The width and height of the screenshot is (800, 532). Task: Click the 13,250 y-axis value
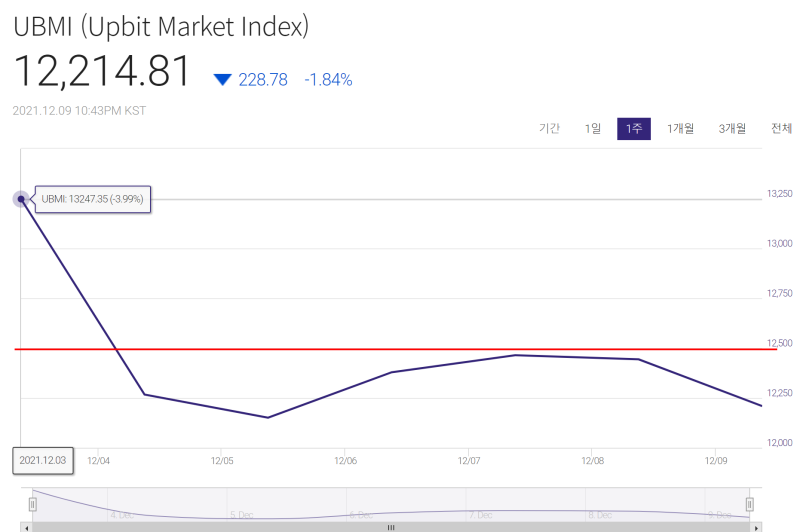[780, 194]
